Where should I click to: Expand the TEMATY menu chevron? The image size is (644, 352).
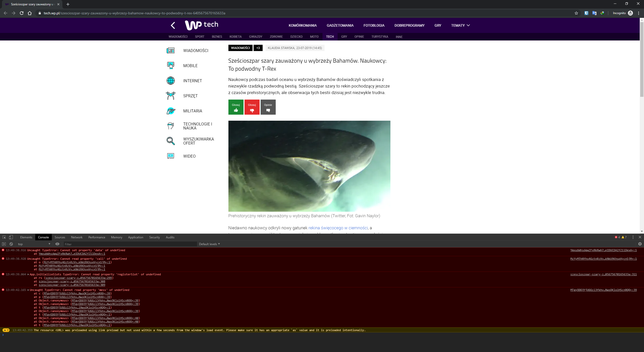(x=468, y=25)
